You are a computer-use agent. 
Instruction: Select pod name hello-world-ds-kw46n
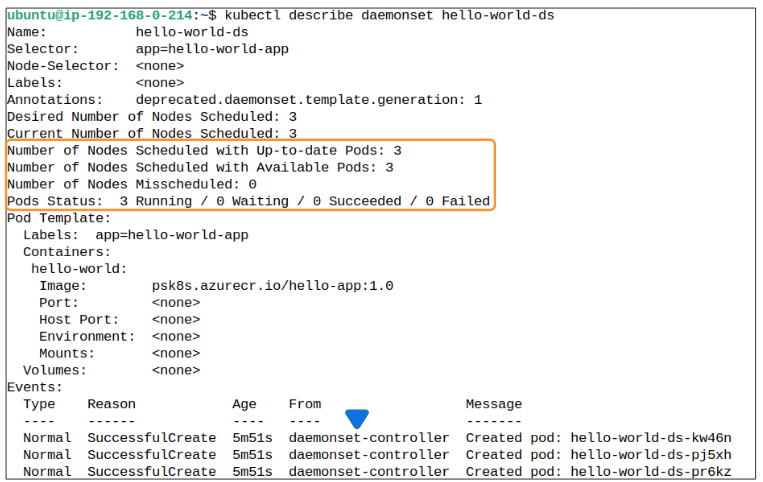pos(651,438)
